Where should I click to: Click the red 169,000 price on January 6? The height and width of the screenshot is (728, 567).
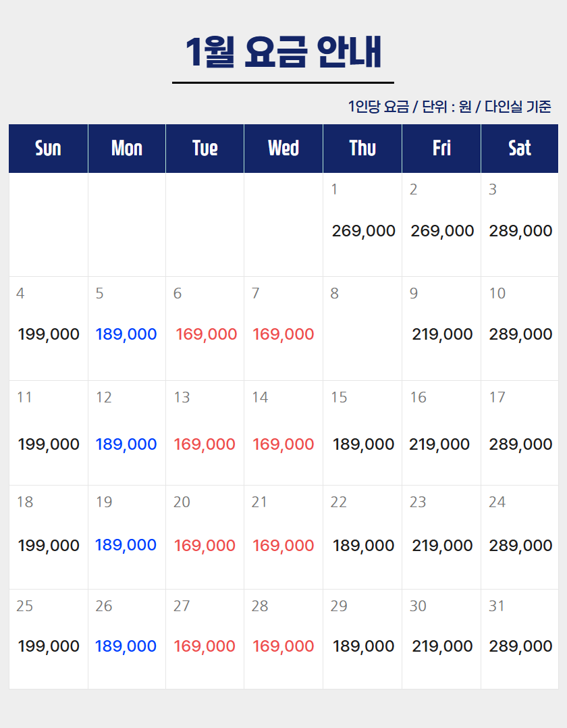(x=206, y=334)
